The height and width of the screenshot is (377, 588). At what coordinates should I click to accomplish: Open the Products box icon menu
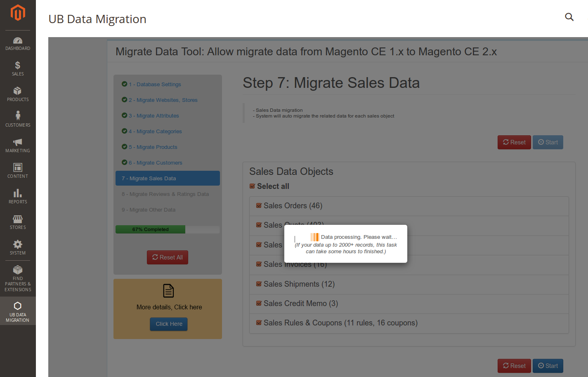[x=18, y=91]
